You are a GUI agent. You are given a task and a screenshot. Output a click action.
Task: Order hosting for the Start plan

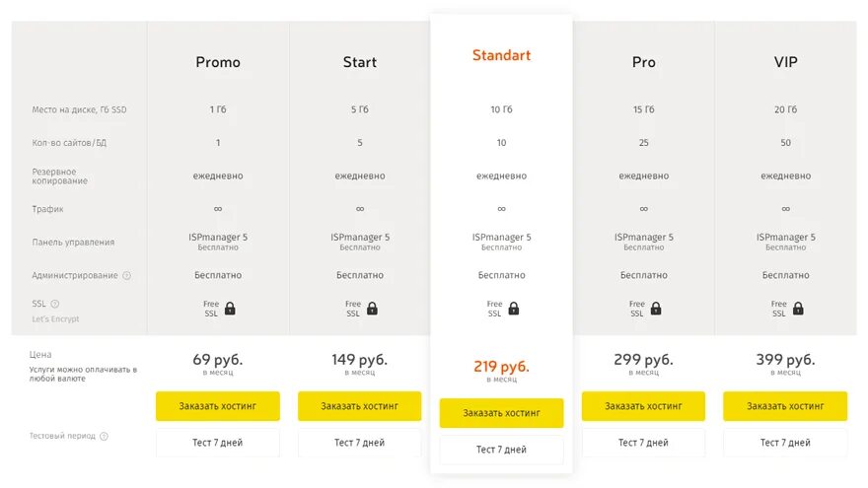(x=359, y=406)
